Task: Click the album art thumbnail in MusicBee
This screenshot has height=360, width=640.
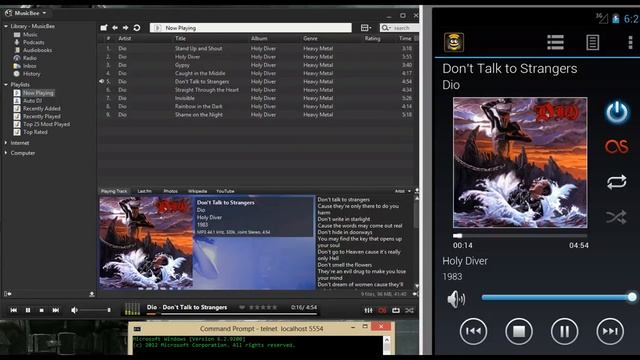Action: [x=146, y=243]
